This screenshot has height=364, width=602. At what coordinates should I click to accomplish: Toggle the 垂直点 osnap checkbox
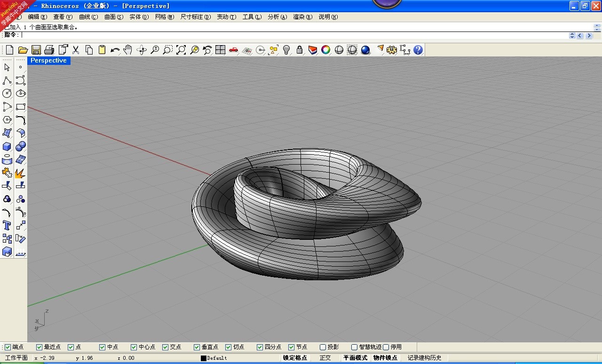point(197,347)
